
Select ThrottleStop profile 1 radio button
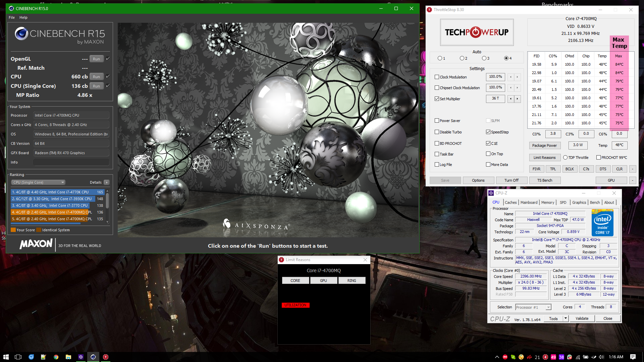click(440, 58)
